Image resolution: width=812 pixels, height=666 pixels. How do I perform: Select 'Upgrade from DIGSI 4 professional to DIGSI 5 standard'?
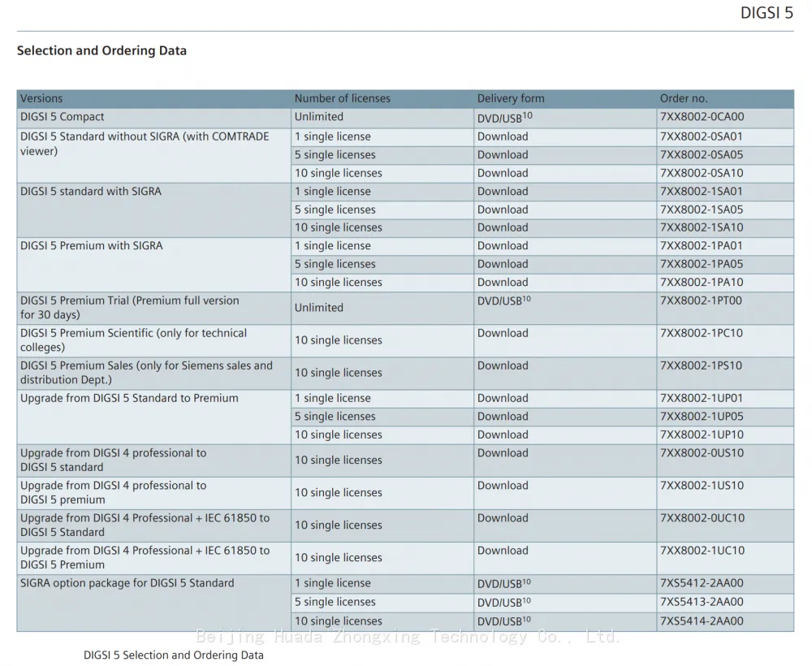(x=153, y=461)
